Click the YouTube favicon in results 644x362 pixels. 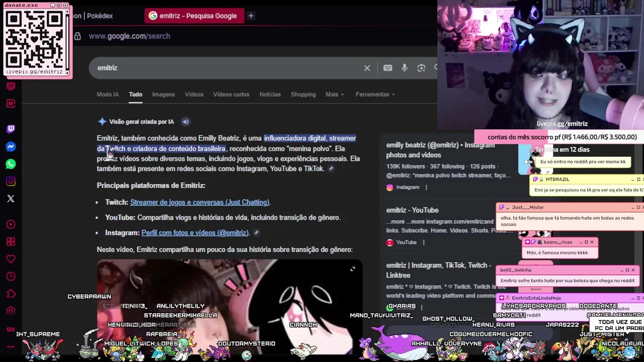coord(389,242)
